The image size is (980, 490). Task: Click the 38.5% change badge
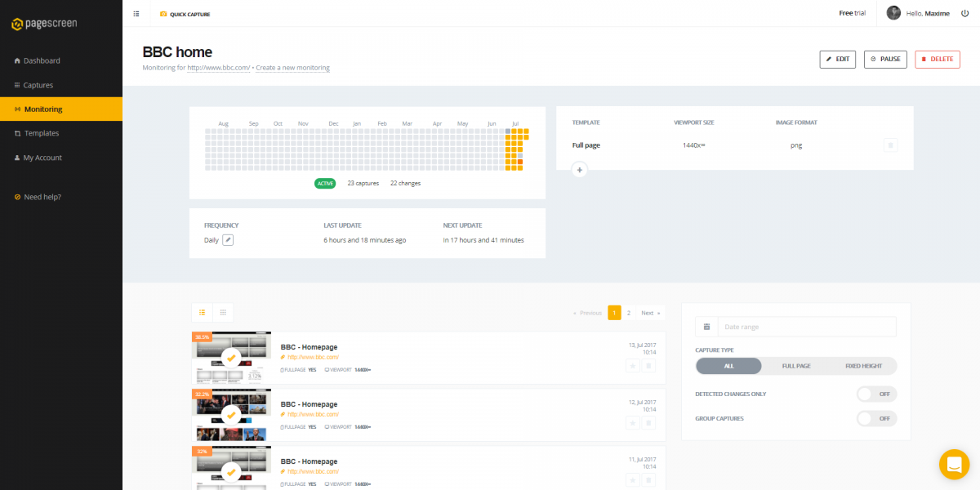pos(202,336)
